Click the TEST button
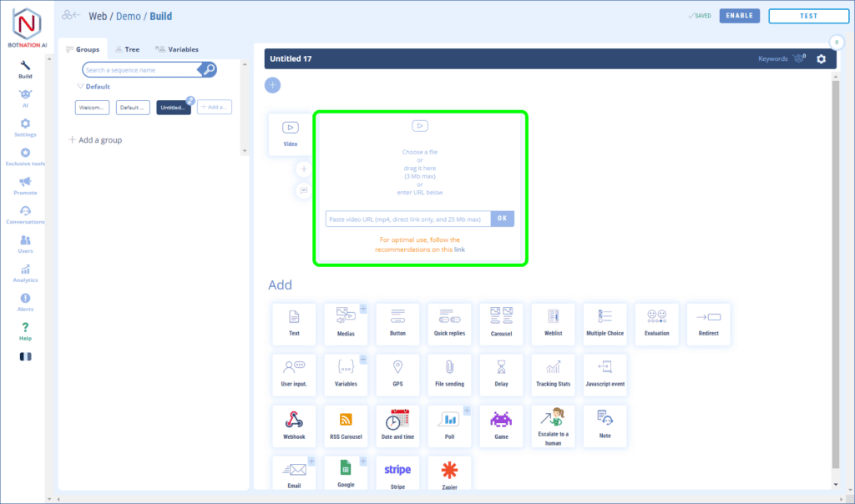The width and height of the screenshot is (855, 504). [808, 16]
